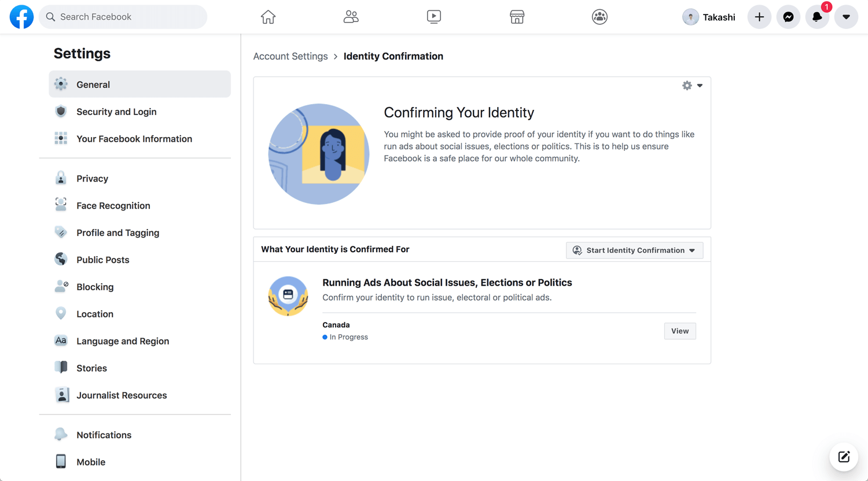Open the Account dropdown arrow
868x481 pixels.
coord(846,17)
